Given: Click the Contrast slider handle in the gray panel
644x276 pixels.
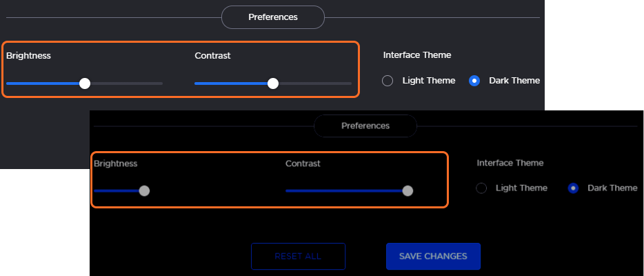Looking at the screenshot, I should coord(273,83).
